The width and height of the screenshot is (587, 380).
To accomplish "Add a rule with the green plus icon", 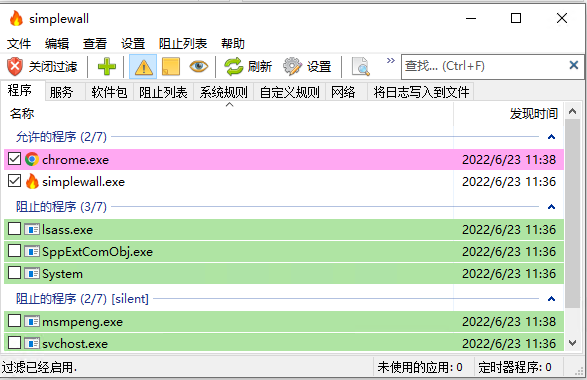I will point(107,67).
